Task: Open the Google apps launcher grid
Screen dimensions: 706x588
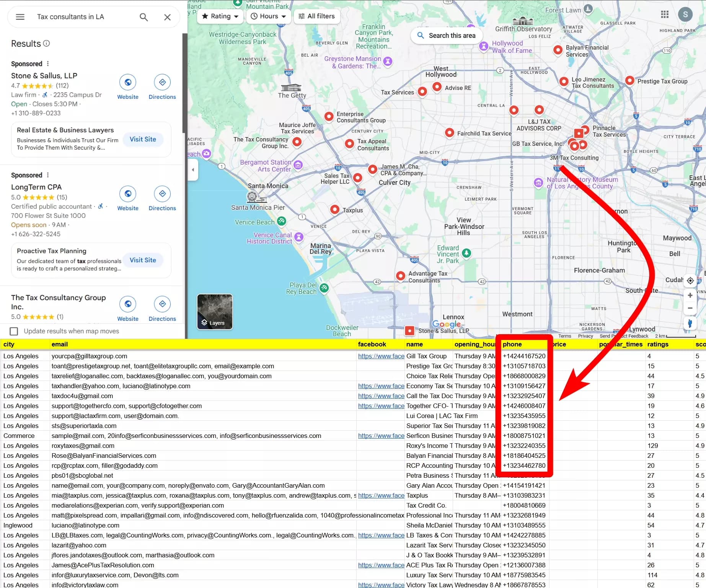Action: coord(665,14)
